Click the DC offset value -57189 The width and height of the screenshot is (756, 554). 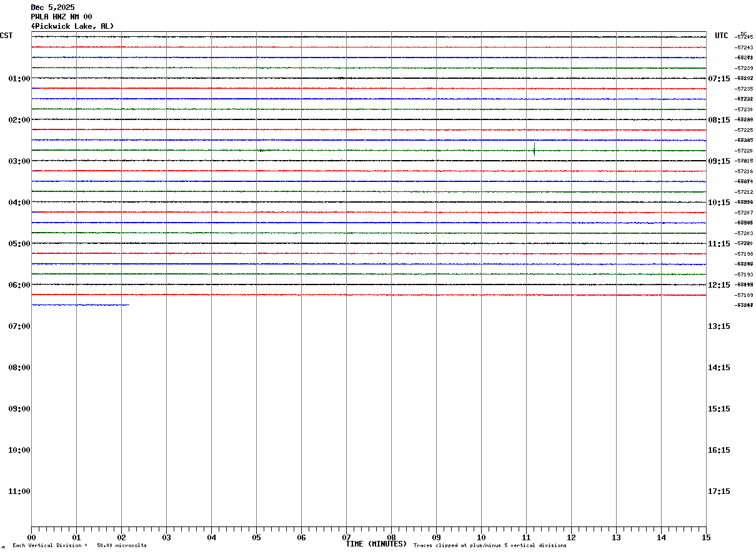(744, 295)
